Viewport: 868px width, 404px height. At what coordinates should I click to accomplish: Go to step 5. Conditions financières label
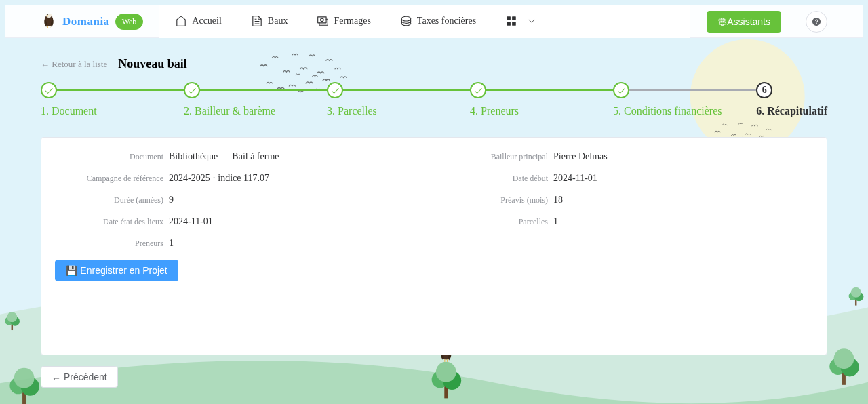[x=667, y=111]
